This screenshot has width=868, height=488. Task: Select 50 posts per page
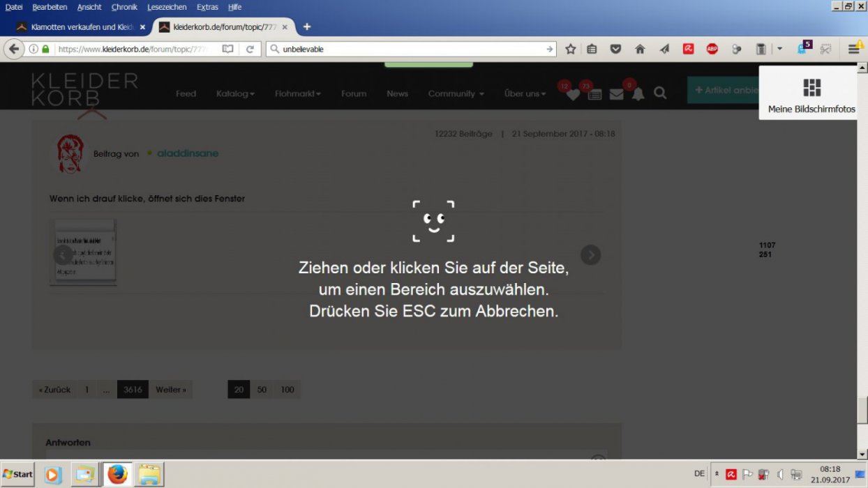pos(262,390)
